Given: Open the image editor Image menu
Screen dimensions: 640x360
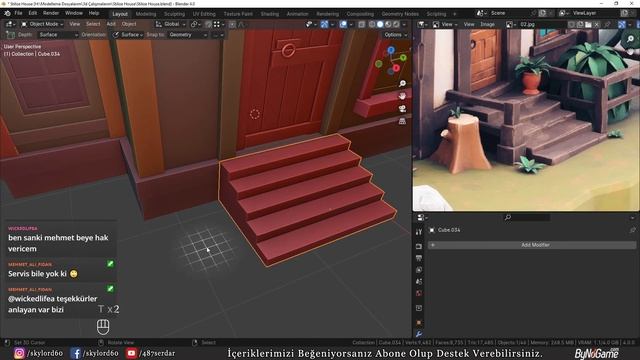Looking at the screenshot, I should tap(487, 24).
